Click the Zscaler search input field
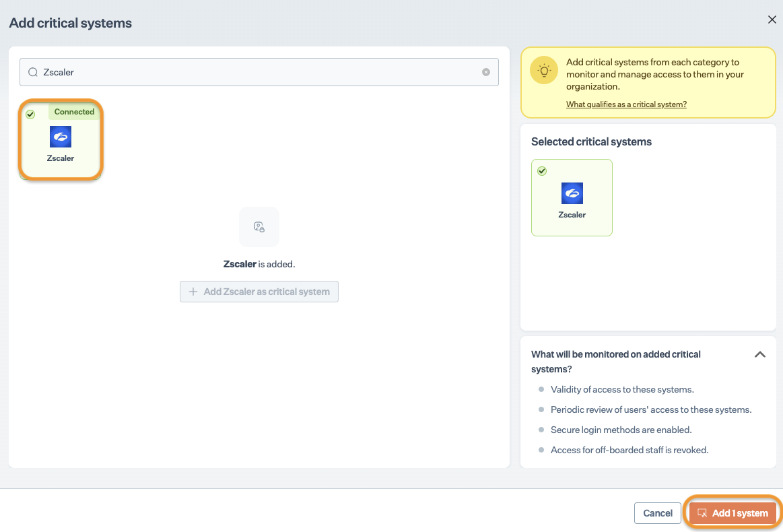Image resolution: width=783 pixels, height=532 pixels. (259, 72)
